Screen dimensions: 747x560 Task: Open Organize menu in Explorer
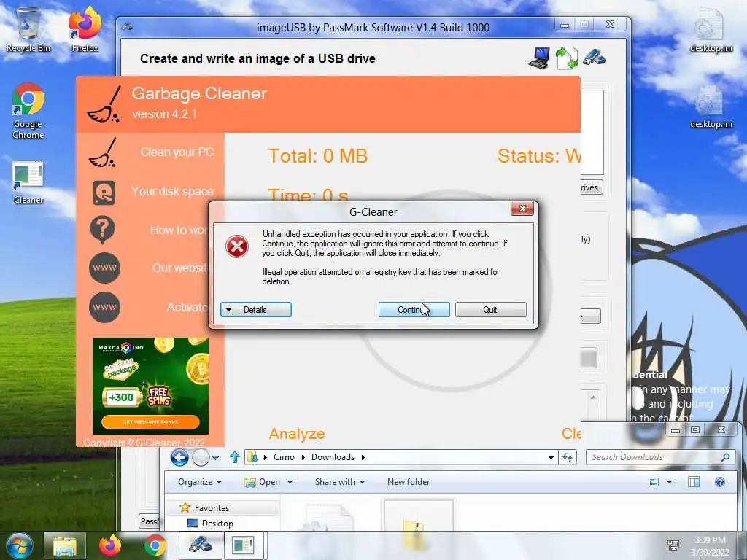click(200, 482)
